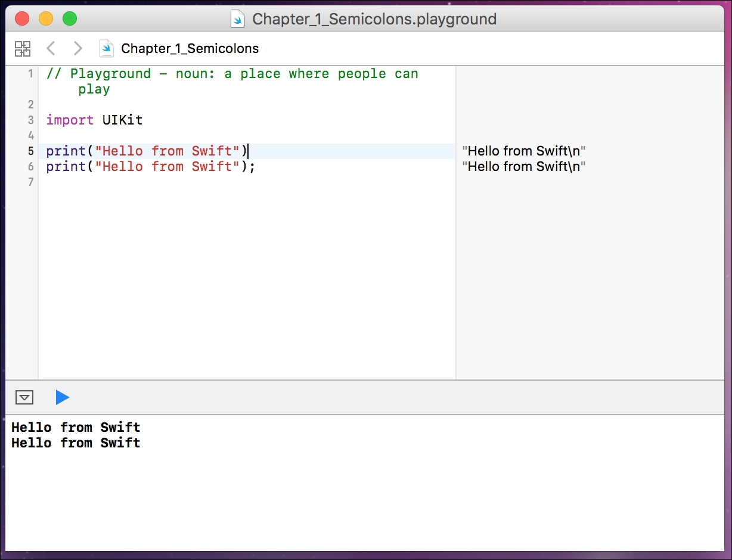Select Chapter_1_Semicolons in the jump bar
The width and height of the screenshot is (732, 560).
(190, 48)
